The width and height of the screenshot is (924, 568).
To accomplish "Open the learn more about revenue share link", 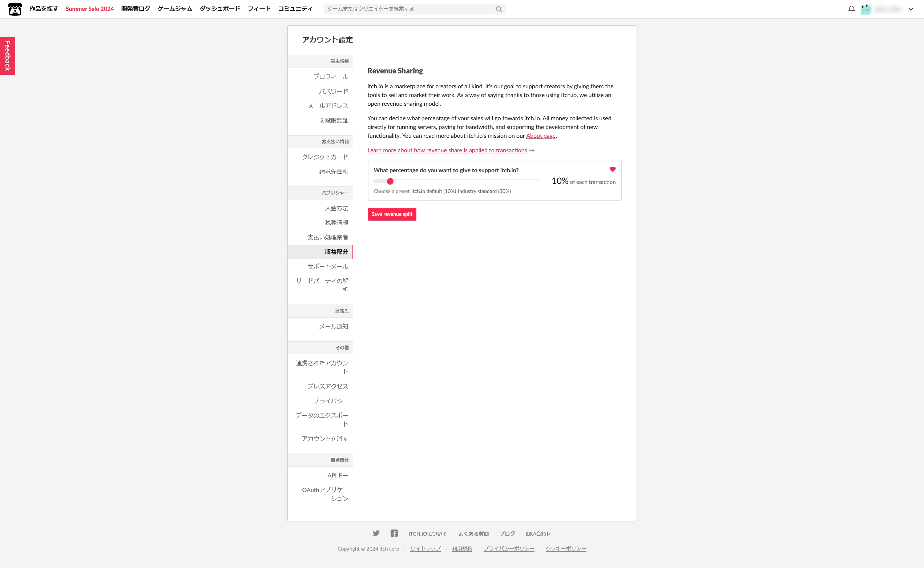I will tap(447, 150).
